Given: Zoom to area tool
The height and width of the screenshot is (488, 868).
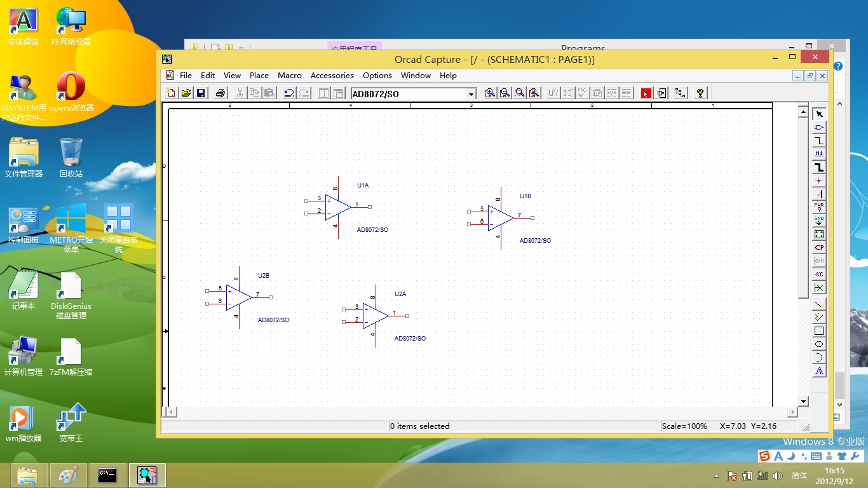Looking at the screenshot, I should pos(520,93).
